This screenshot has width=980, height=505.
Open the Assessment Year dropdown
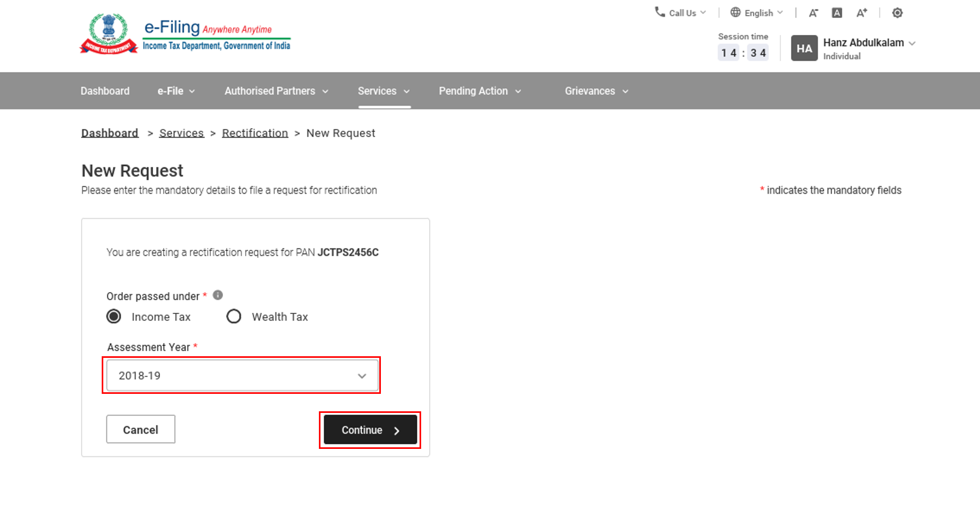[242, 375]
